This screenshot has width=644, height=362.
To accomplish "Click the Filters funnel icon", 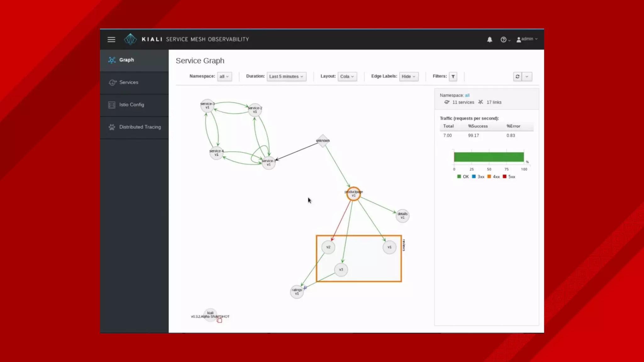I will 453,76.
